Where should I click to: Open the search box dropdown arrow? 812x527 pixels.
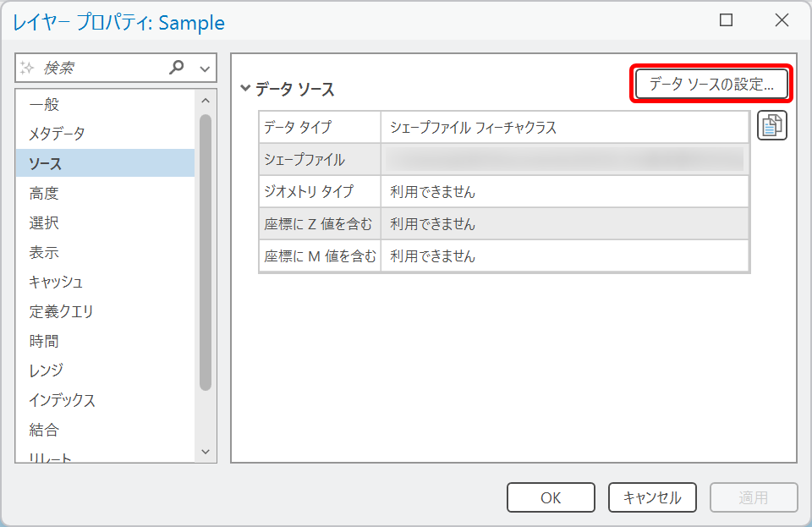tap(205, 69)
